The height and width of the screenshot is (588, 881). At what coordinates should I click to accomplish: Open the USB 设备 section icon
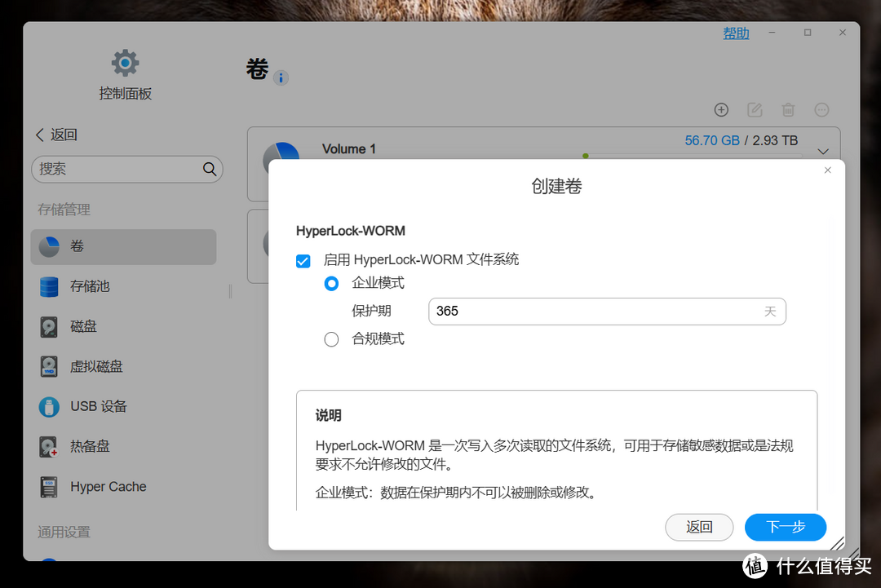(49, 406)
